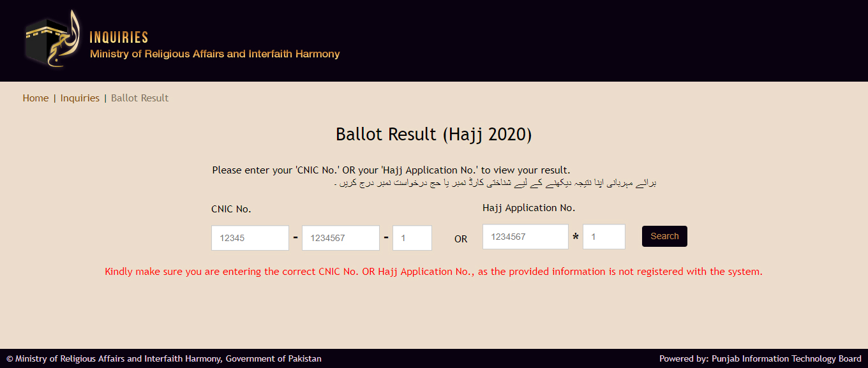
Task: Click the red error message text
Action: 433,272
